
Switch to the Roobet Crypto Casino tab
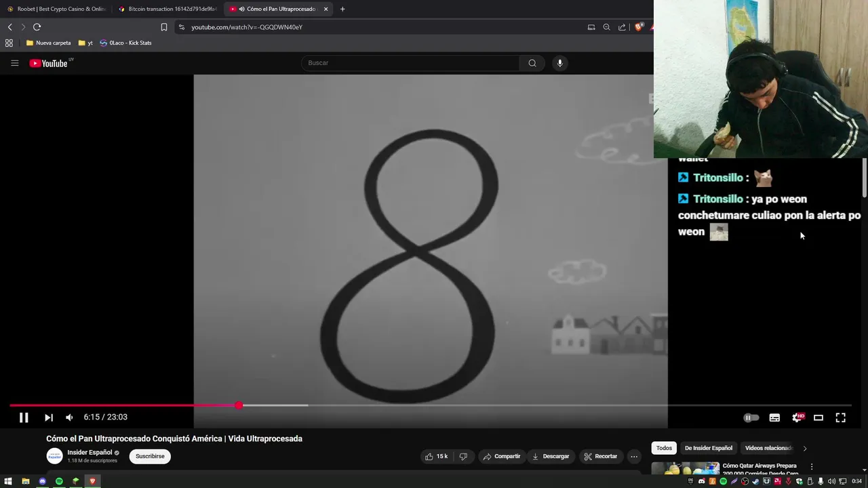click(56, 9)
